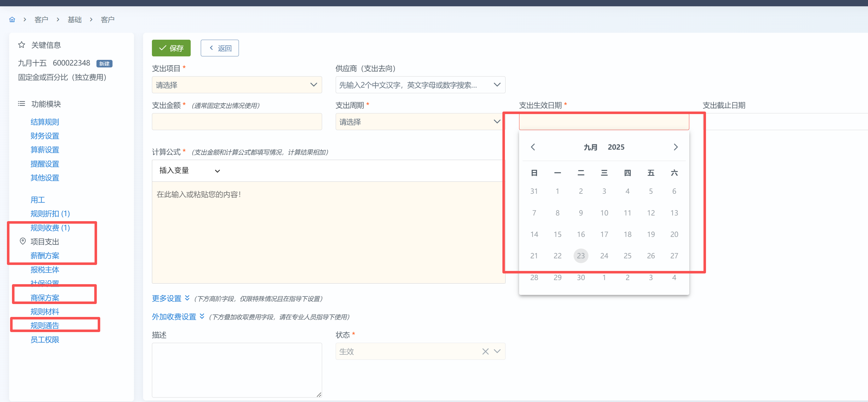Screen dimensions: 868x402
Task: Select day 24 in the calendar
Action: click(x=604, y=256)
